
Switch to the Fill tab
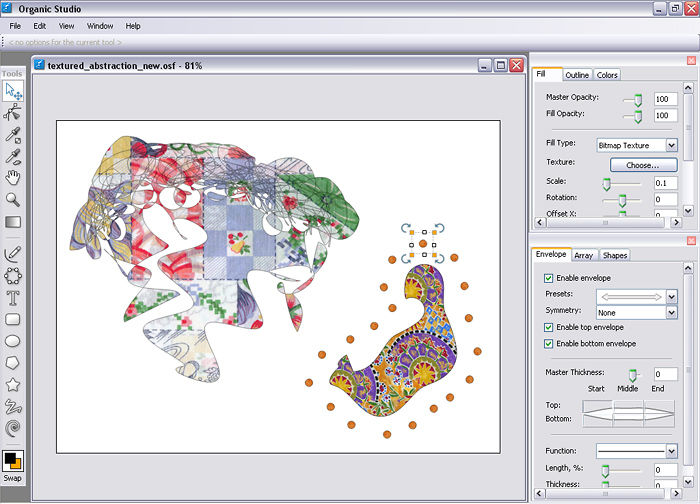coord(546,74)
